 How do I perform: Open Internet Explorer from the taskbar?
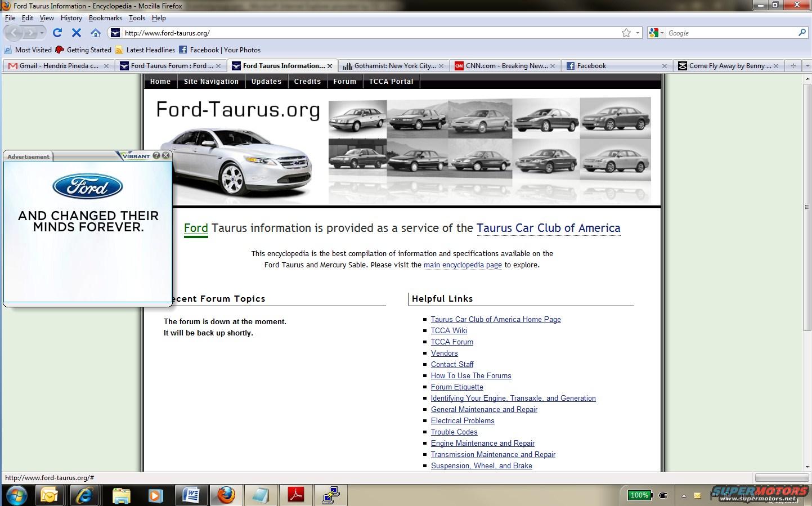coord(84,495)
